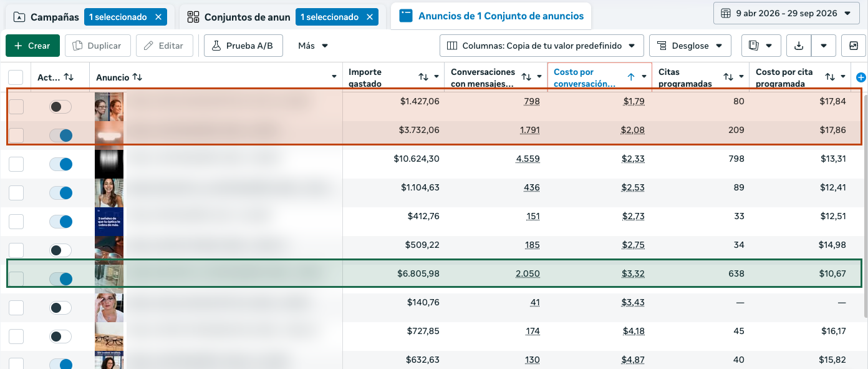Open the Desglose dropdown
The height and width of the screenshot is (369, 868).
690,46
